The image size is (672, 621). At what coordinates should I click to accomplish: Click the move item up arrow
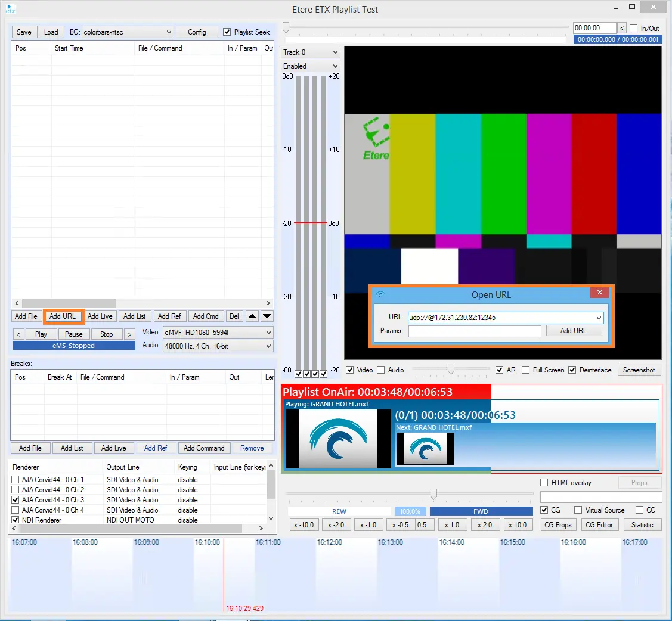click(252, 316)
